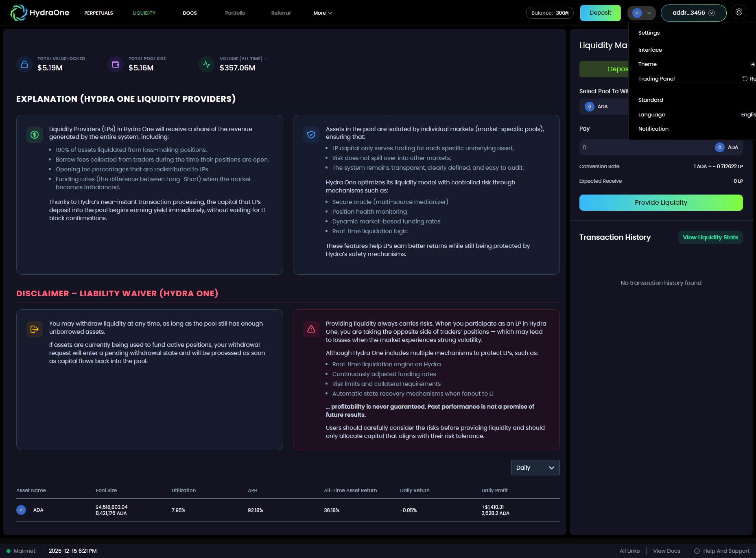Open the Docs nav item
Viewport: 756px width, 558px height.
190,13
